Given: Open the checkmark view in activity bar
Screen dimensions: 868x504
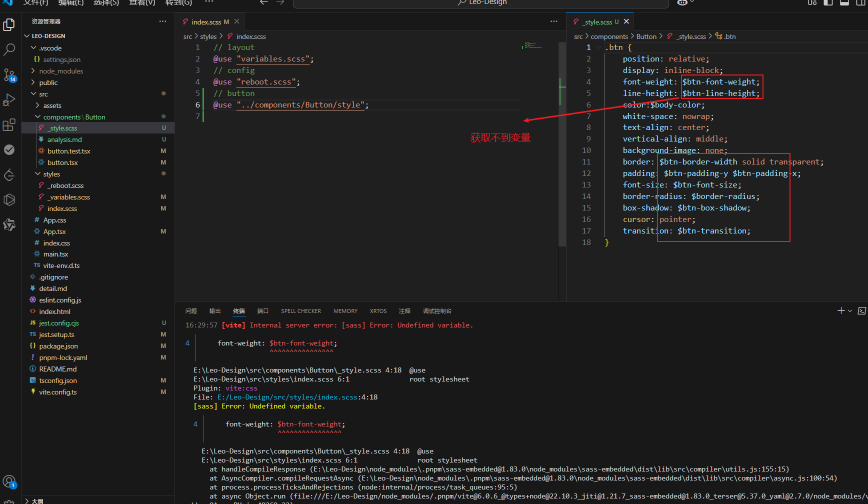Looking at the screenshot, I should tap(9, 150).
